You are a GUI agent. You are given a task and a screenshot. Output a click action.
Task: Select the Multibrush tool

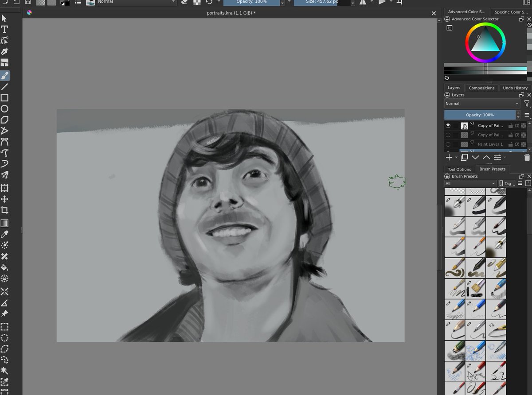click(4, 175)
